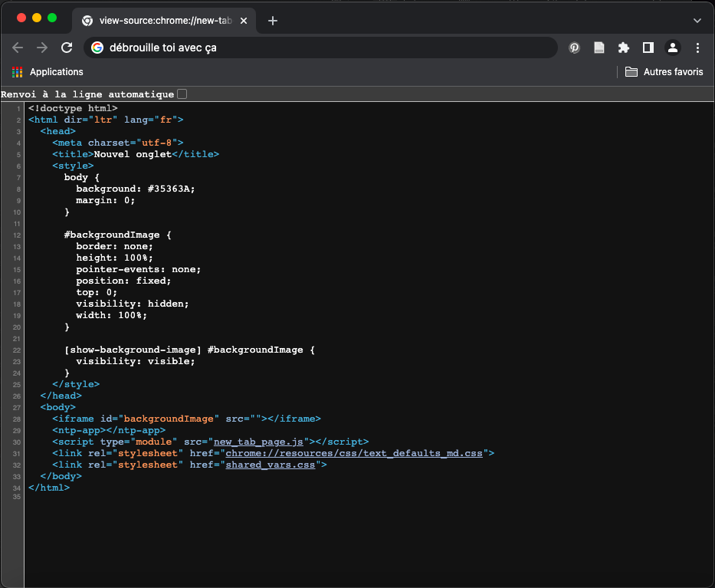Open Chrome's three-dot menu
Screen dimensions: 715x588
click(697, 48)
